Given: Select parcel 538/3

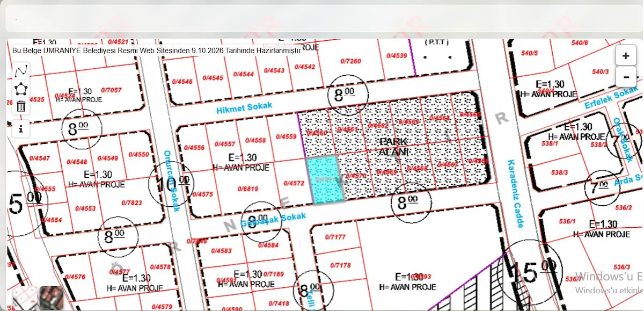Looking at the screenshot, I should click(x=559, y=172).
